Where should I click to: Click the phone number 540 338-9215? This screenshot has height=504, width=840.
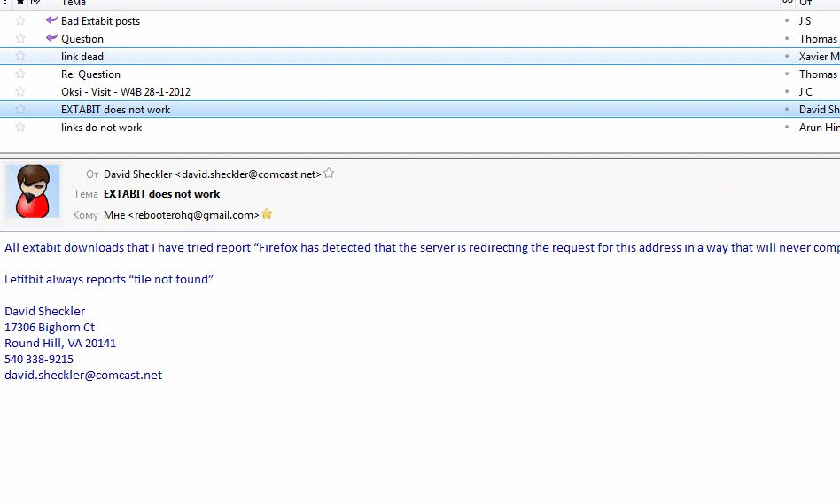click(x=39, y=359)
